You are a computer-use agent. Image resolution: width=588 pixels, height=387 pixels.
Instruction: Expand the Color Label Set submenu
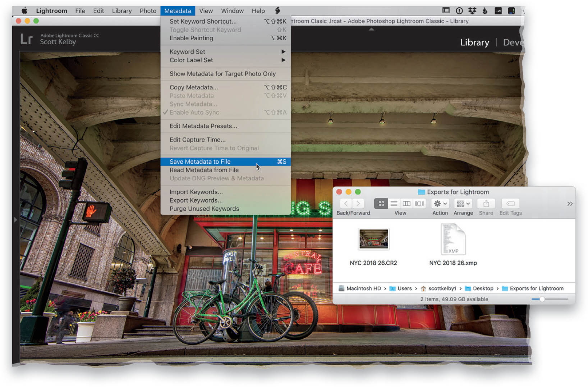tap(226, 60)
